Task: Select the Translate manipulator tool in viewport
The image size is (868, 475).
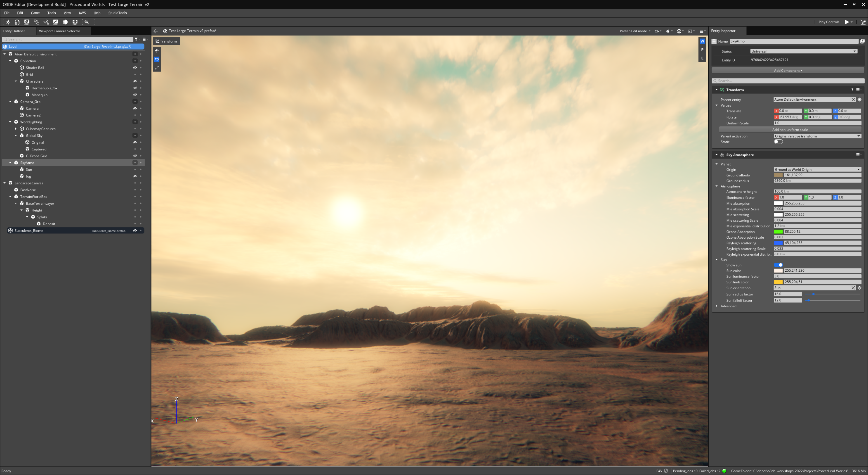Action: [x=157, y=51]
